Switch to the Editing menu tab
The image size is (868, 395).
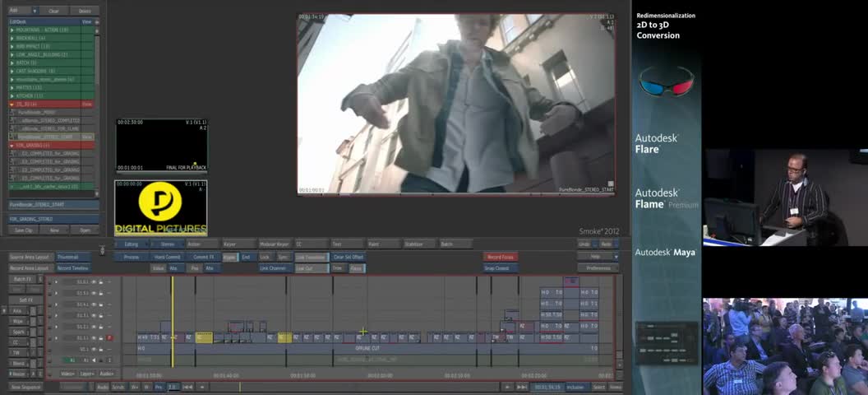coord(132,244)
